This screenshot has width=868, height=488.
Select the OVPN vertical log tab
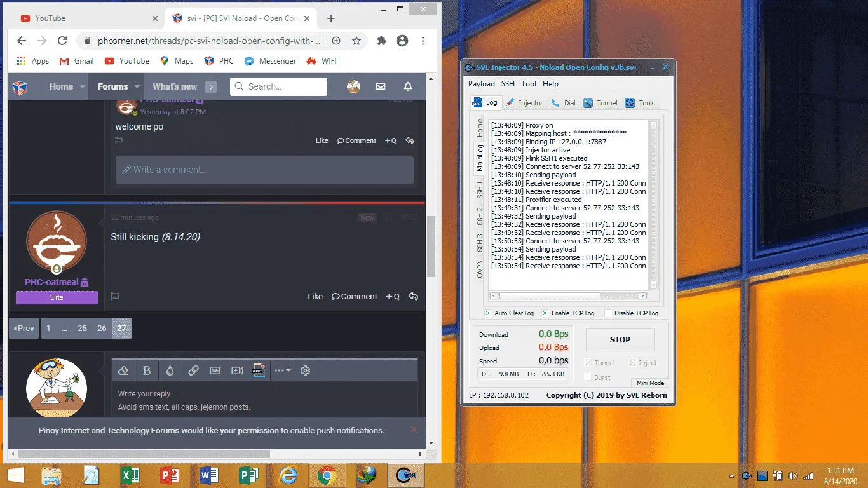click(480, 269)
